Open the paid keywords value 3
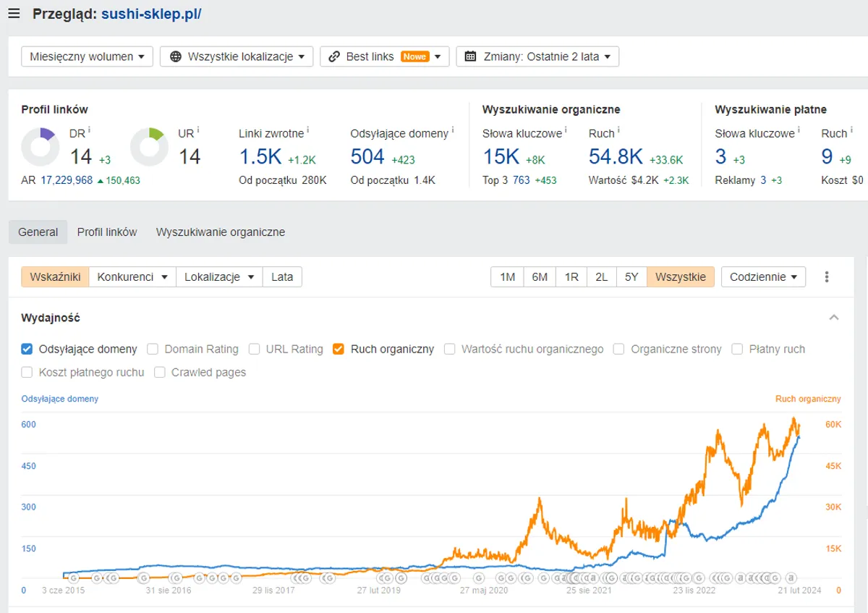Screen dimensions: 868x613 coord(721,156)
